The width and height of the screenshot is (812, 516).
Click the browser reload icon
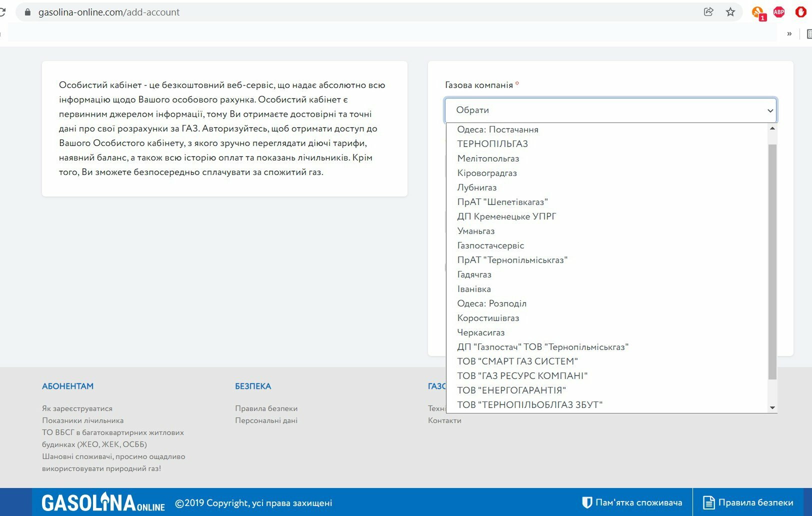click(x=2, y=12)
